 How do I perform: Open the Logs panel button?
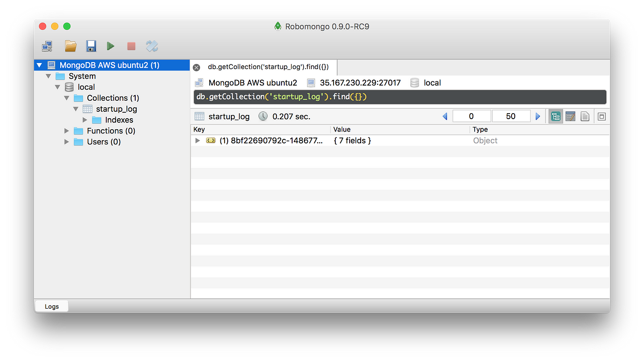[x=52, y=306]
